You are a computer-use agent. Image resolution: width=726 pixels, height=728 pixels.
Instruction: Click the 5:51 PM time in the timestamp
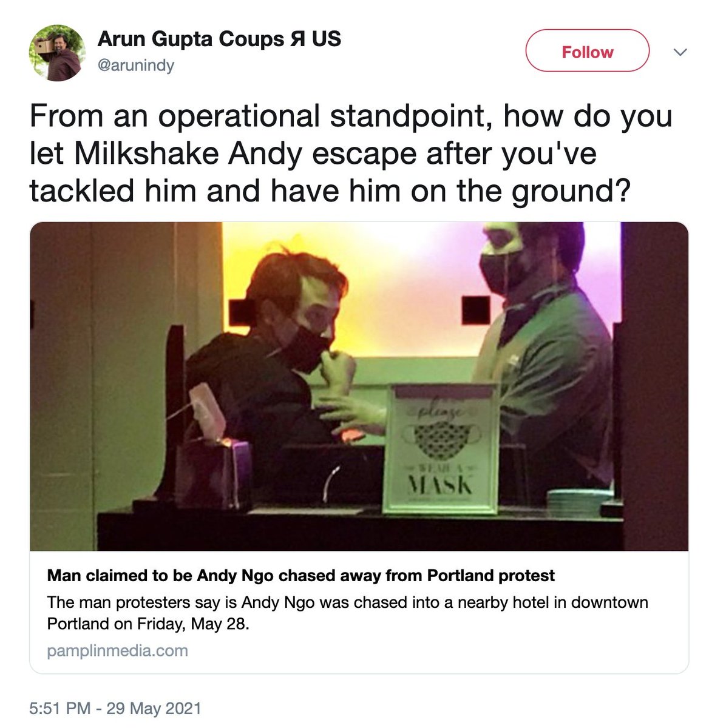[x=59, y=708]
